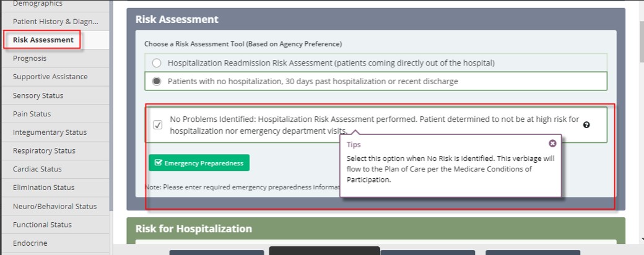
Task: Click the help question mark icon
Action: 586,125
